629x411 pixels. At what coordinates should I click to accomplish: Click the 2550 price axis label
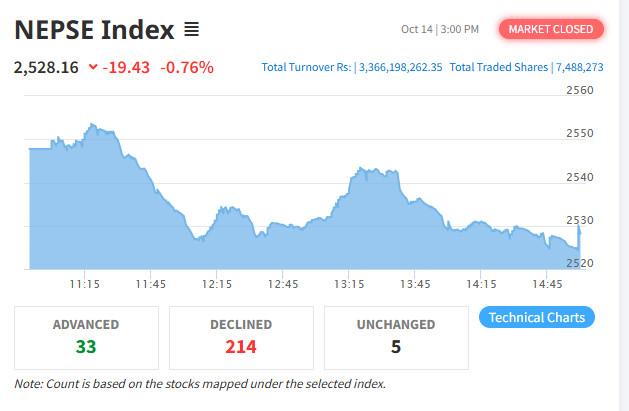tap(580, 133)
